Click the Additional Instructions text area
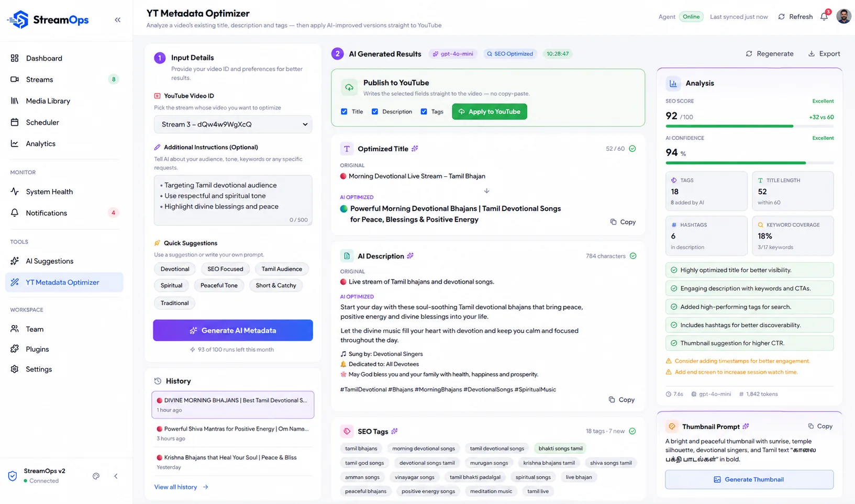855x504 pixels. coord(233,200)
